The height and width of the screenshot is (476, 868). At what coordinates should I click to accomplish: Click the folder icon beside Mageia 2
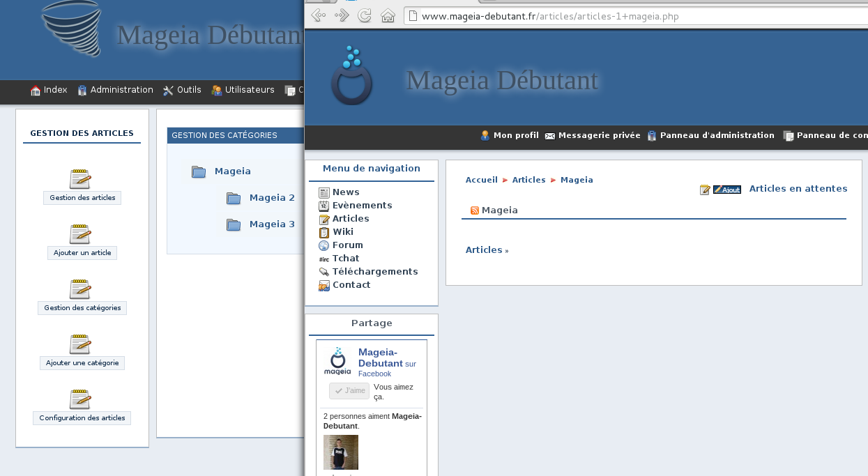pyautogui.click(x=234, y=198)
